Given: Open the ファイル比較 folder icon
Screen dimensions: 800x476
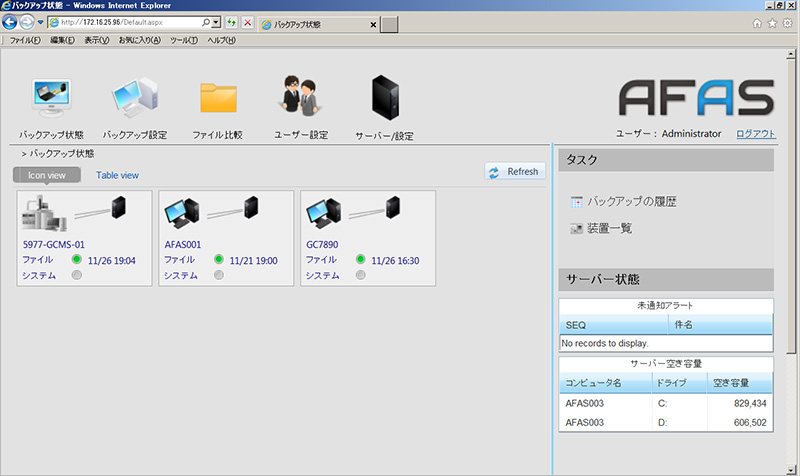Looking at the screenshot, I should [x=218, y=97].
